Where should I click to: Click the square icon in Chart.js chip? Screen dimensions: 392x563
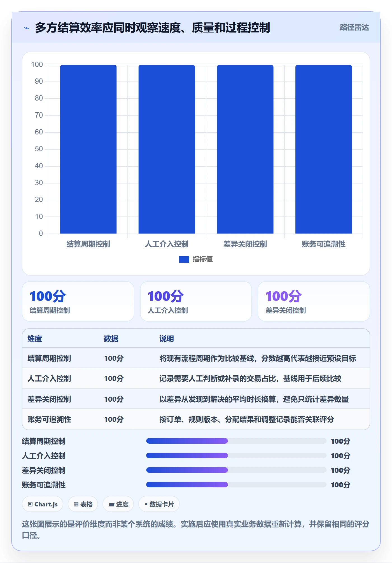pyautogui.click(x=30, y=504)
